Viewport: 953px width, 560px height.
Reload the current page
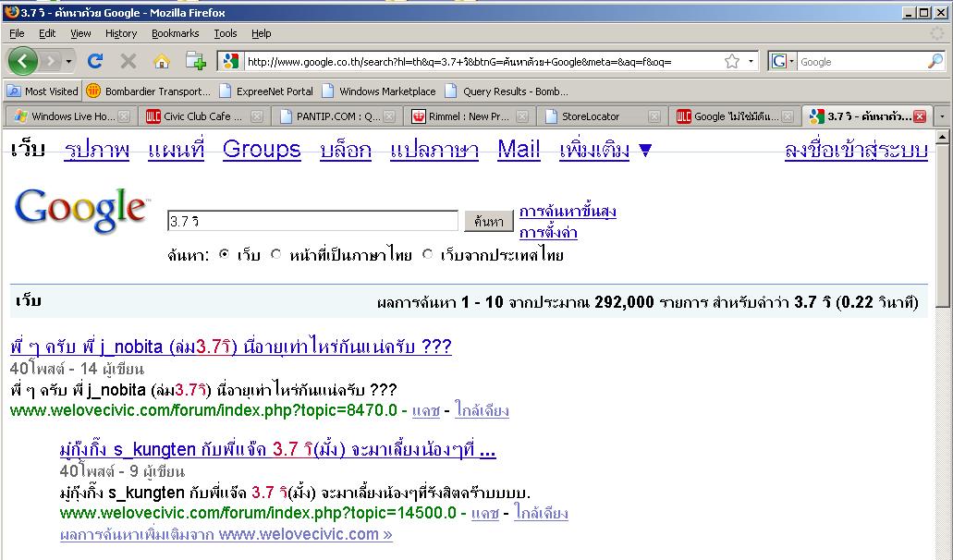tap(94, 62)
